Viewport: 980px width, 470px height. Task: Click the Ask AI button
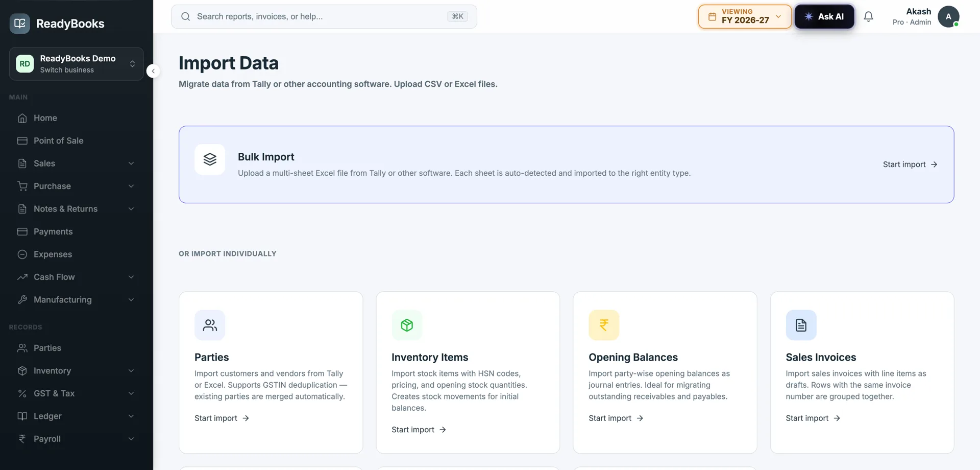tap(824, 16)
